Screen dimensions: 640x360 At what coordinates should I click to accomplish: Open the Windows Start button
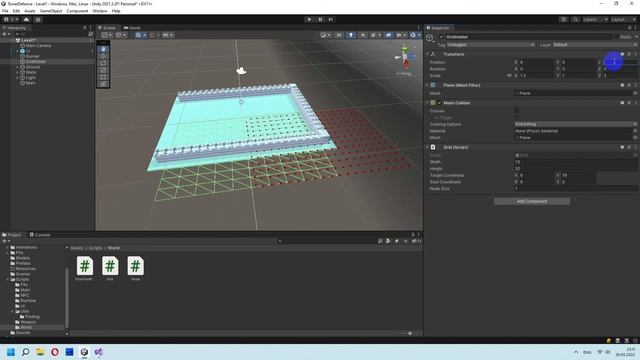point(11,352)
